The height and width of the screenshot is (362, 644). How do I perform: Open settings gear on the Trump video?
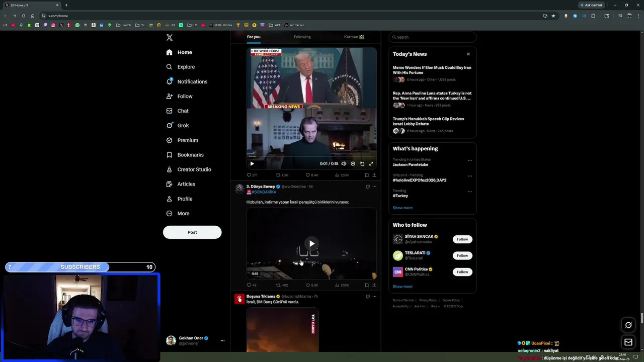pyautogui.click(x=353, y=163)
